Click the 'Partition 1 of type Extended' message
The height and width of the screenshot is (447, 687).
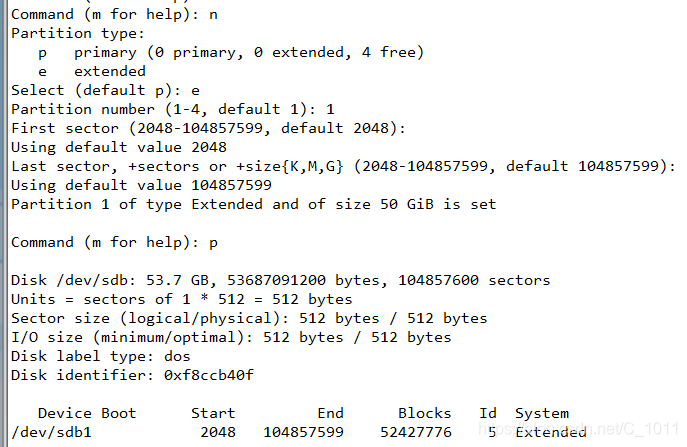254,204
